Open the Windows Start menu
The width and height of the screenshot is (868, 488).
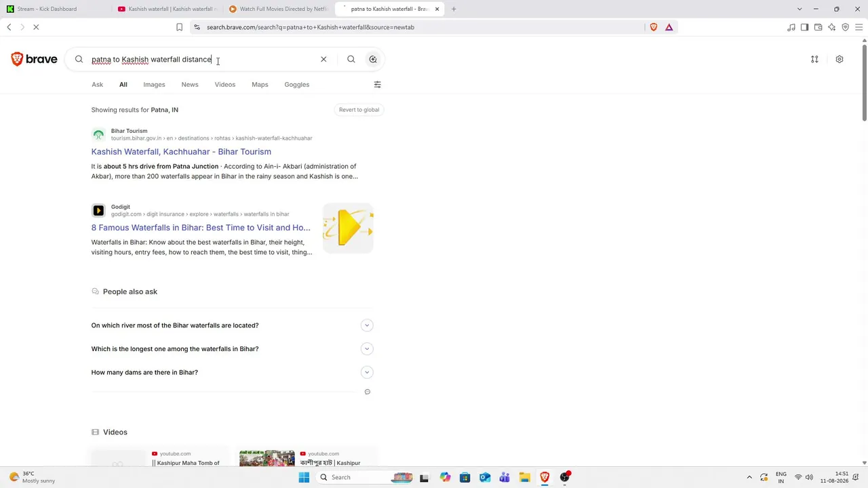pyautogui.click(x=304, y=477)
